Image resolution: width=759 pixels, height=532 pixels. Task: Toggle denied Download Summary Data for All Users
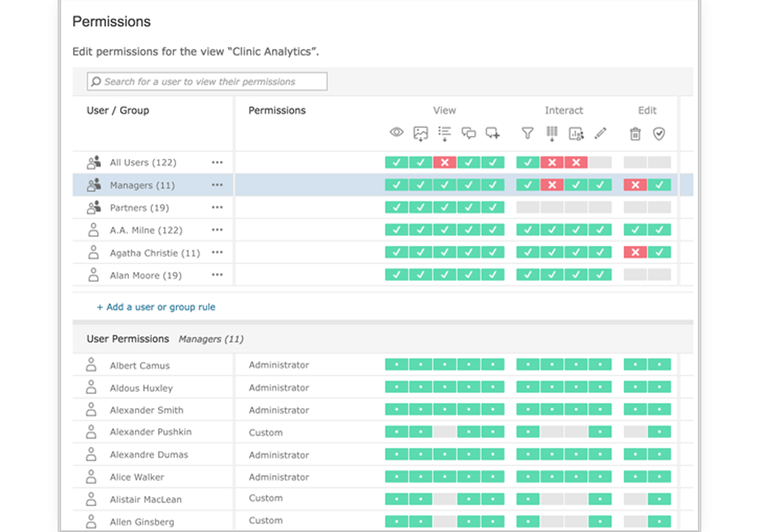pyautogui.click(x=444, y=163)
